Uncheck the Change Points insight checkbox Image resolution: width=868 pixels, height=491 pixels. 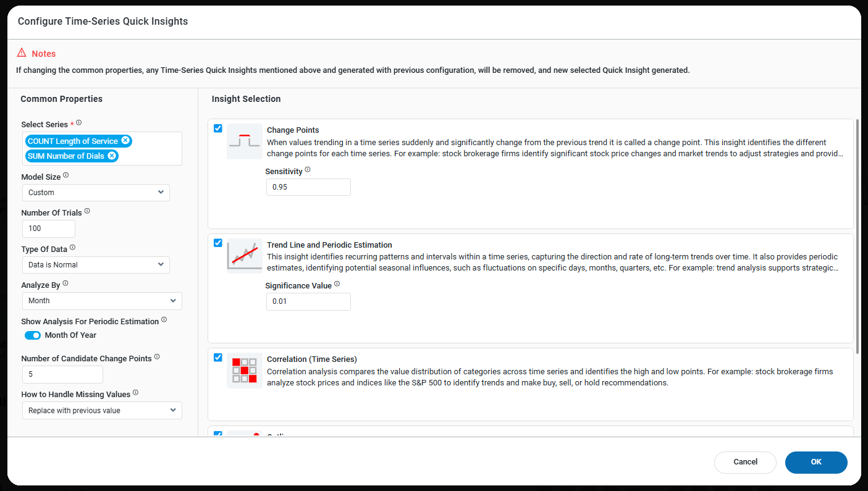218,128
